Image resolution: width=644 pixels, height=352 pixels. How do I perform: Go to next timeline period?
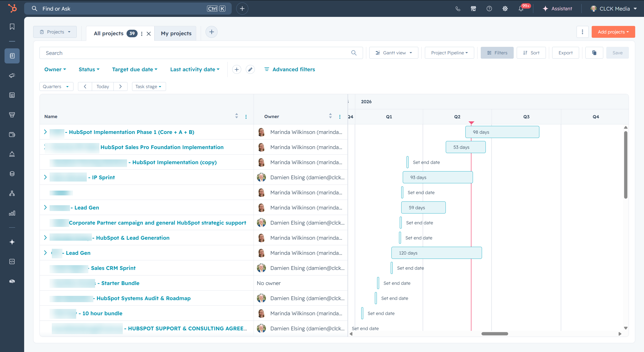pyautogui.click(x=120, y=87)
